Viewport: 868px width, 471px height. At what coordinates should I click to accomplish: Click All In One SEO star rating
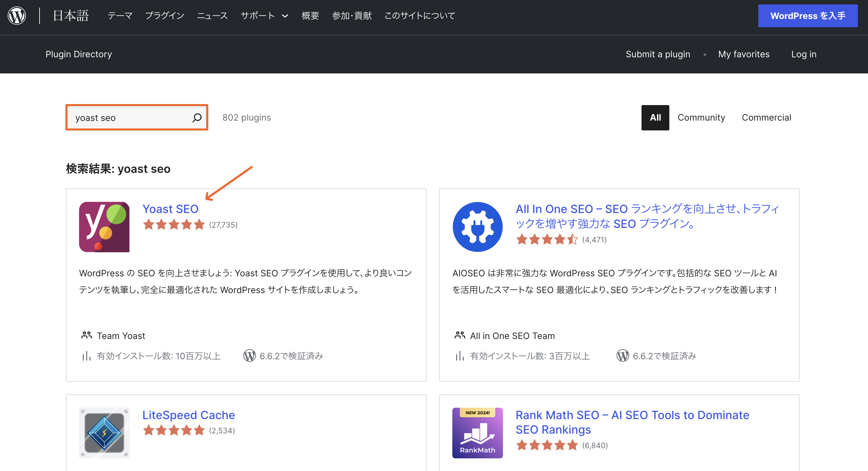(547, 239)
